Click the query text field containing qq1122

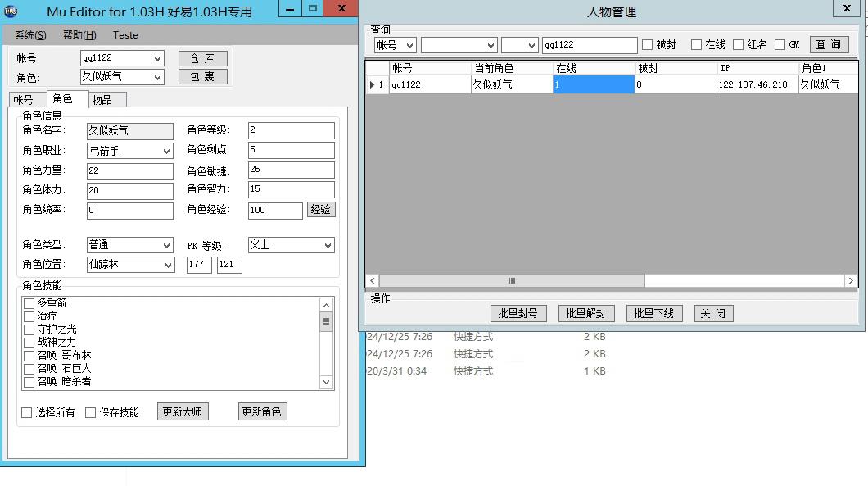pos(590,45)
